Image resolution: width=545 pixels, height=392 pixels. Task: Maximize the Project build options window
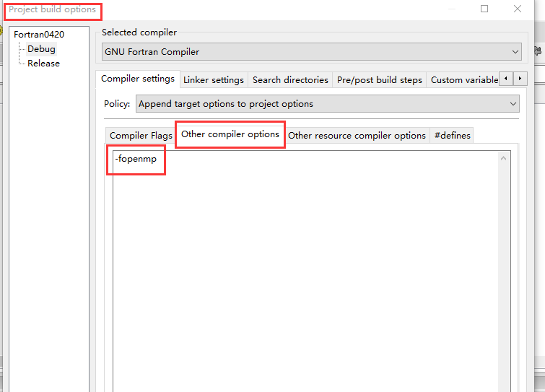coord(484,9)
